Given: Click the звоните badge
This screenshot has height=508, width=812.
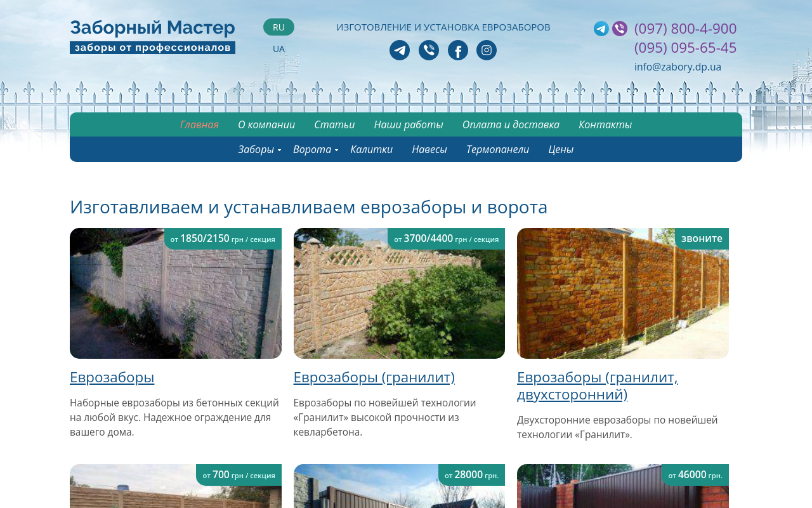Looking at the screenshot, I should click(x=702, y=239).
